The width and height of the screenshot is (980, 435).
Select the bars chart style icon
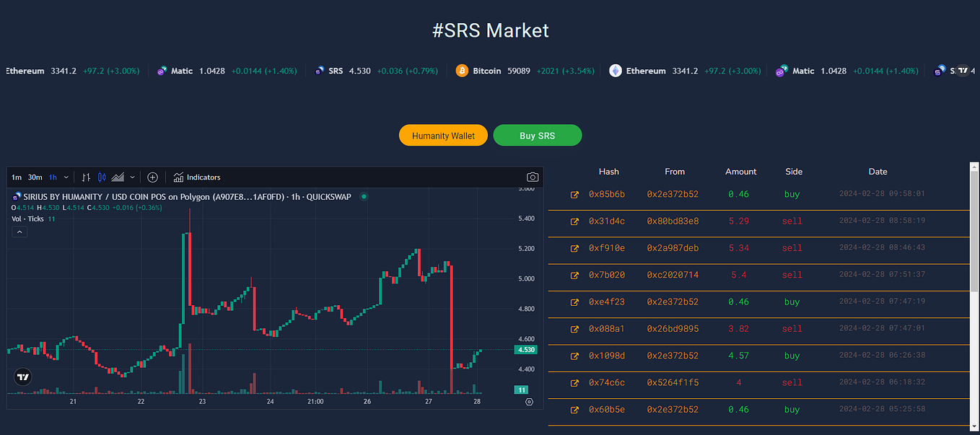coord(86,177)
